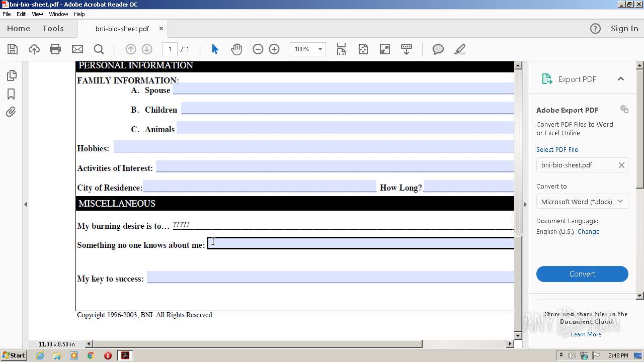
Task: Open the Read mode tool icon
Action: pyautogui.click(x=407, y=49)
